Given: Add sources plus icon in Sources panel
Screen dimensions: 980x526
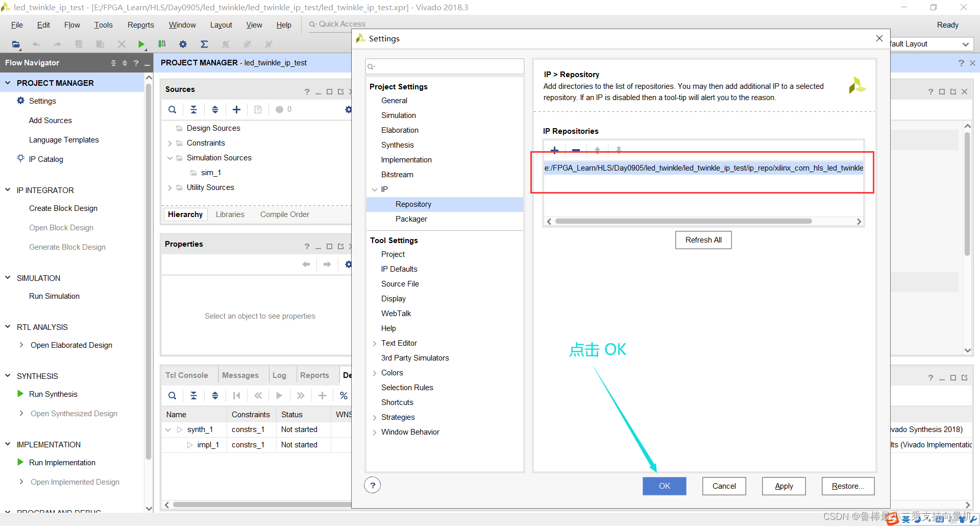Looking at the screenshot, I should coord(236,109).
